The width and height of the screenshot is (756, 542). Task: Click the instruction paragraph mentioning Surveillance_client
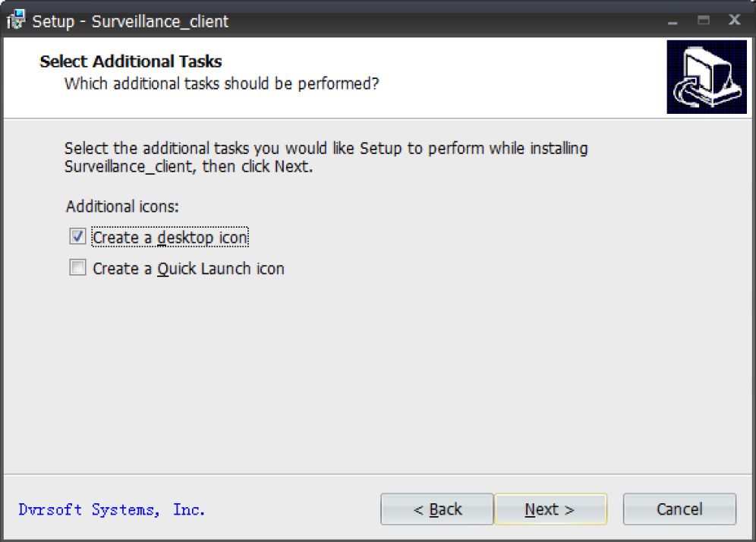point(326,157)
